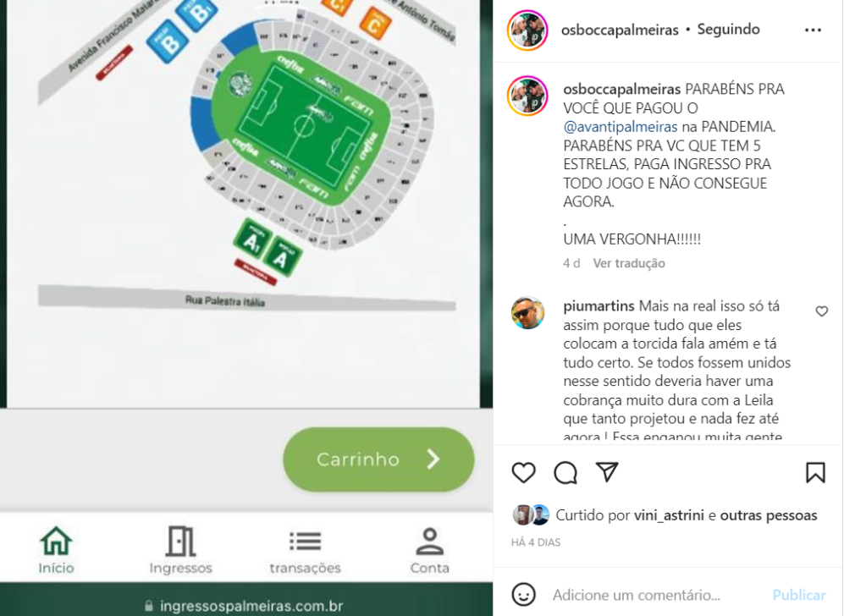The width and height of the screenshot is (844, 616).
Task: Open comments with the speech bubble icon
Action: pos(565,472)
